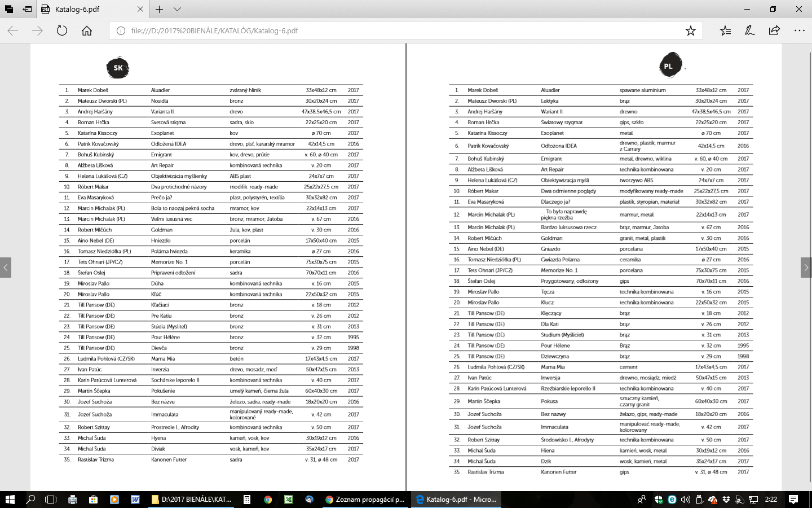Go to the next PDF page using right arrow

point(806,267)
